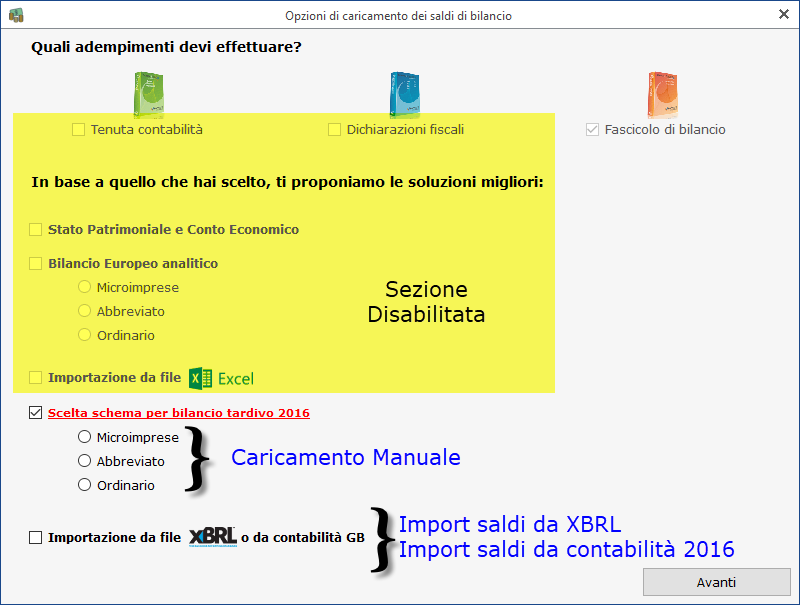Choose Abbreviato under bilancio tardivo 2016
Viewport: 800px width, 605px height.
click(85, 461)
